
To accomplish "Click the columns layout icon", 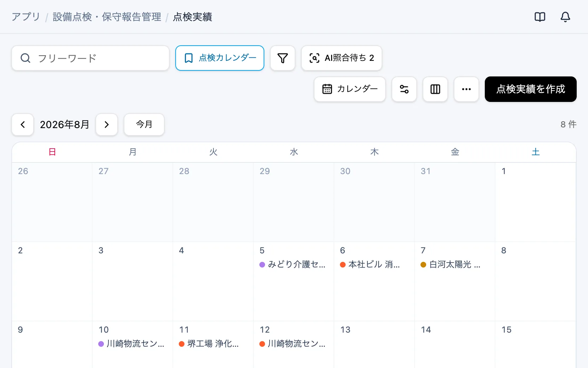I will (435, 89).
